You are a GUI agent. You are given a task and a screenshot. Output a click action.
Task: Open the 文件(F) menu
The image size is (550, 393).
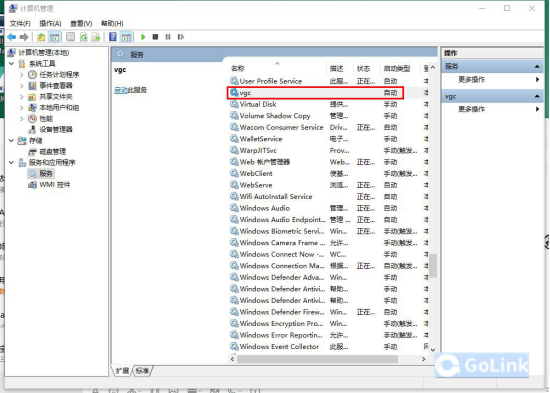click(20, 24)
